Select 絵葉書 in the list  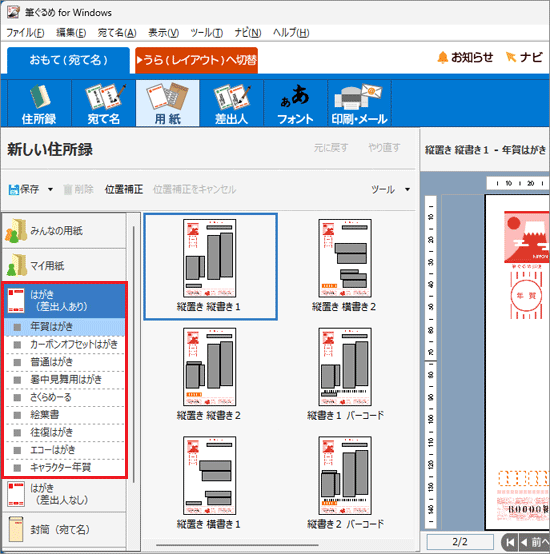coord(65,415)
